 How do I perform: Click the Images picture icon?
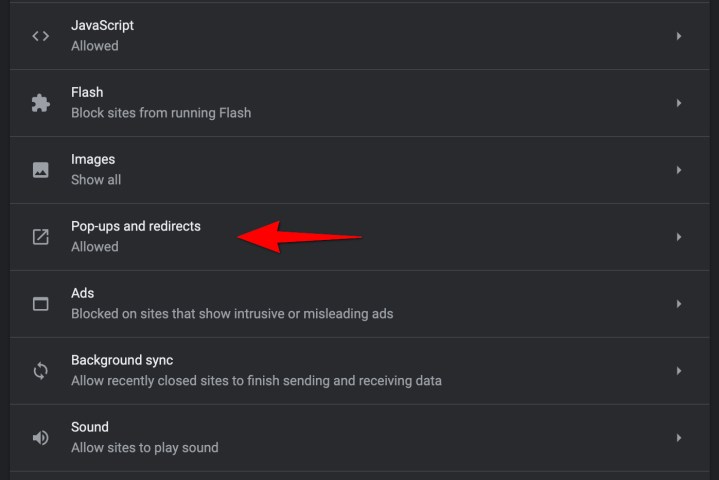click(40, 170)
